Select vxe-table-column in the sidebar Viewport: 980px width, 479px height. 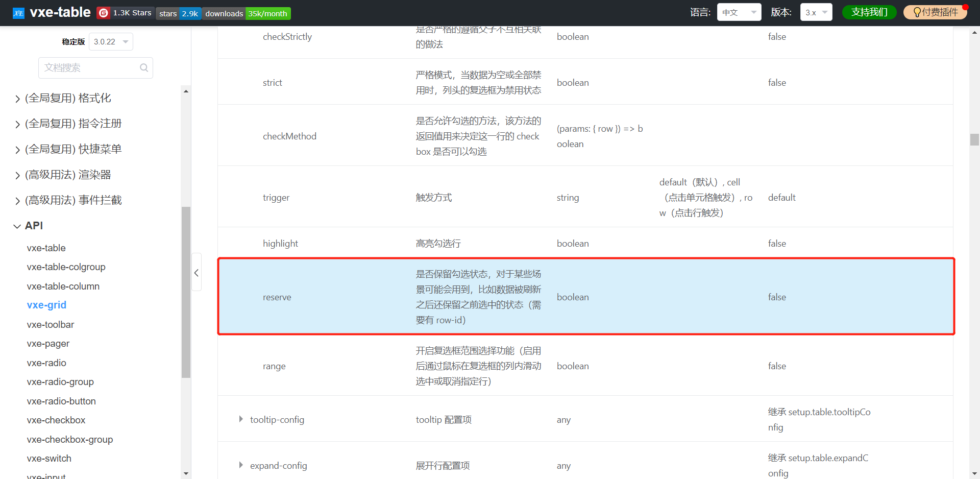tap(63, 286)
